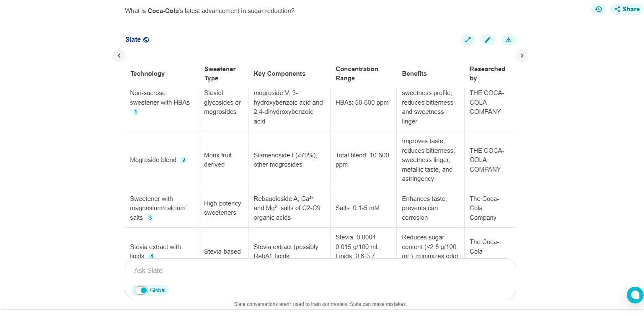Screen dimensions: 644x316
Task: Navigate right with the table's right chevron
Action: 522,55
